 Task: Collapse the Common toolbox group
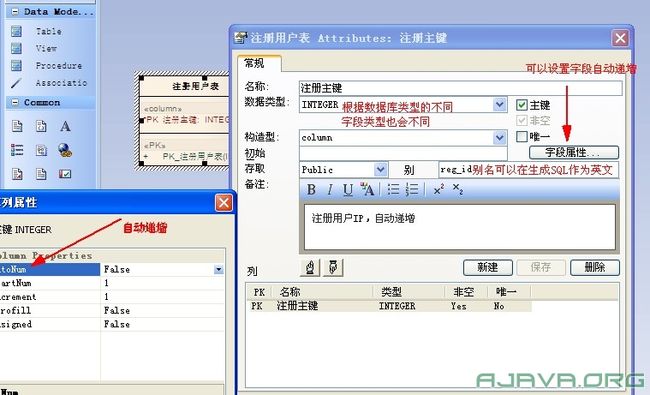15,102
